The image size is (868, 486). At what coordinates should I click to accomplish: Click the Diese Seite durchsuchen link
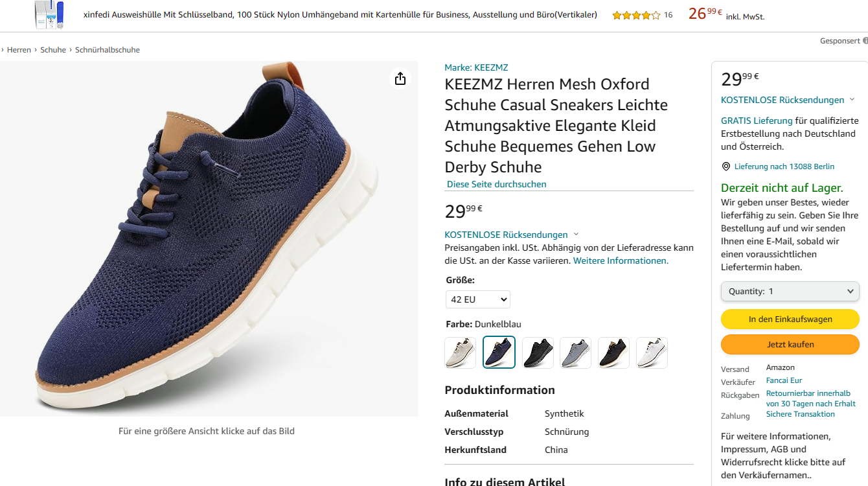pos(497,184)
